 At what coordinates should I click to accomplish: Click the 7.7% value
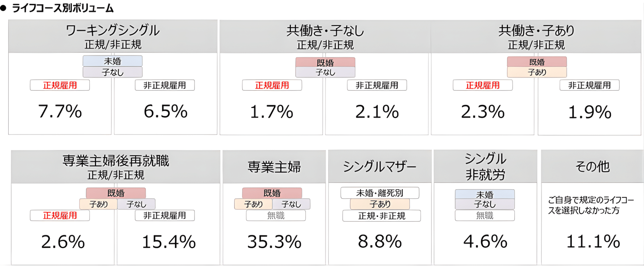pyautogui.click(x=60, y=111)
